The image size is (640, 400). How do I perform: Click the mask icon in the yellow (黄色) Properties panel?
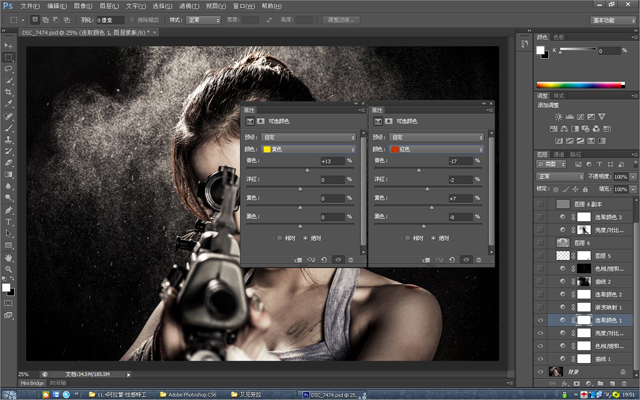click(x=260, y=120)
